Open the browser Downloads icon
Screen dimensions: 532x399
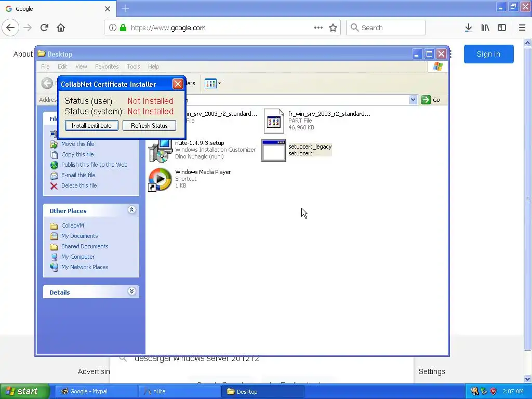point(468,28)
